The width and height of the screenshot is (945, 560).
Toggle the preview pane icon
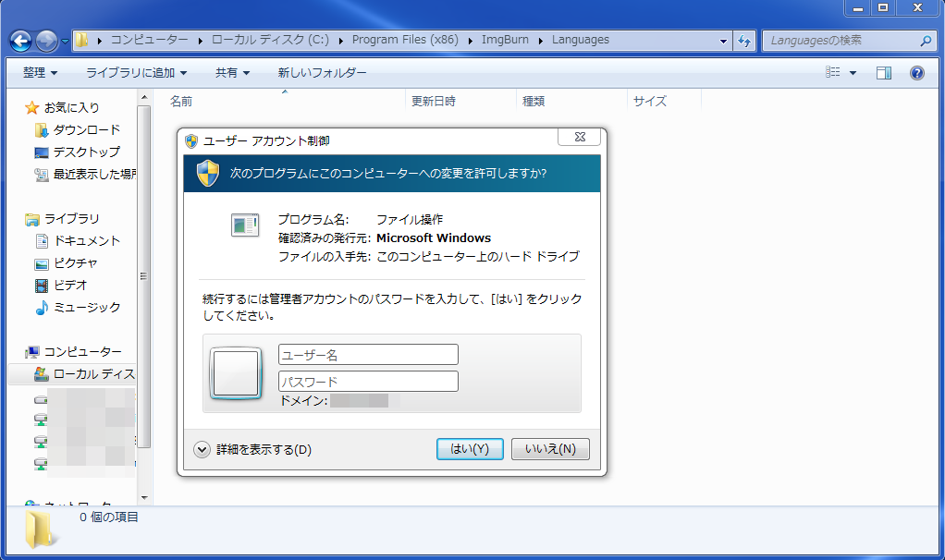884,73
